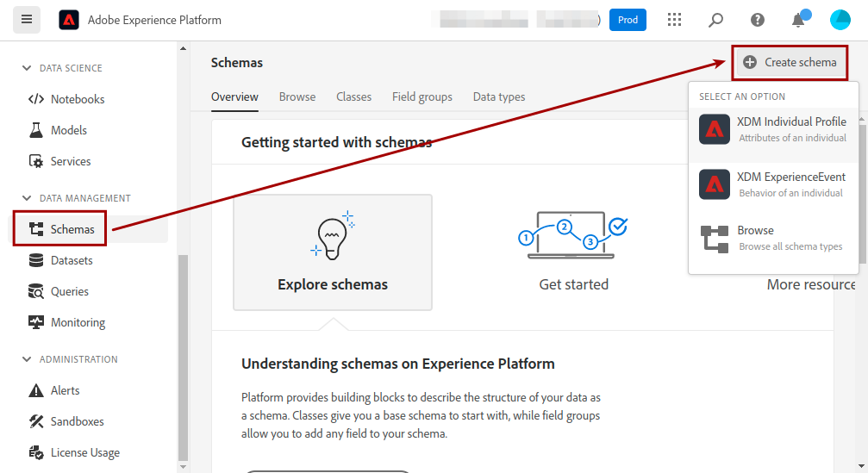Image resolution: width=868 pixels, height=473 pixels.
Task: Open Datasets in the sidebar
Action: click(x=61, y=260)
